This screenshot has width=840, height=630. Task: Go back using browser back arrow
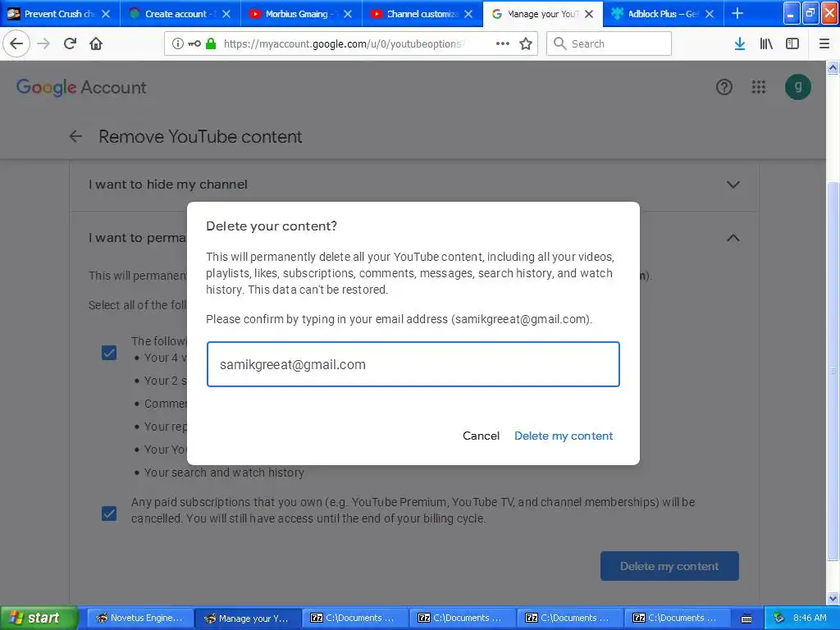point(16,43)
